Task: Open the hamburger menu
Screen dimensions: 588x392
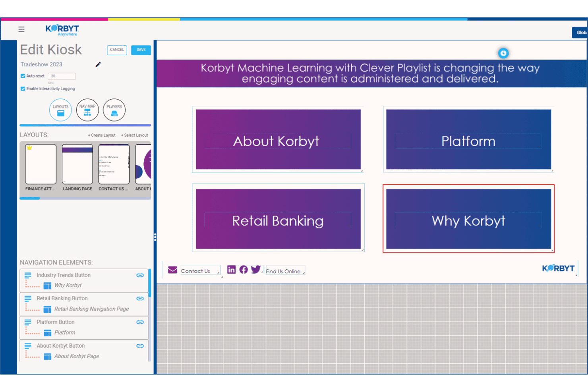Action: coord(21,29)
